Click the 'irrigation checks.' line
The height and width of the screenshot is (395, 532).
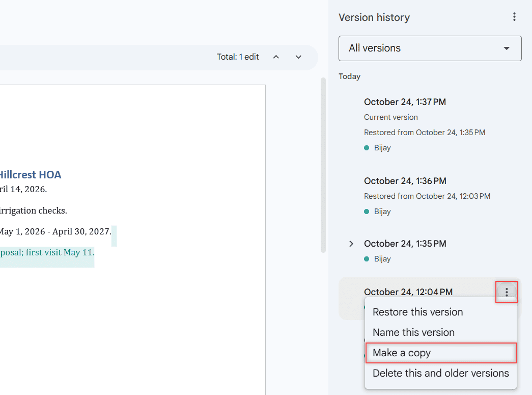pyautogui.click(x=33, y=210)
